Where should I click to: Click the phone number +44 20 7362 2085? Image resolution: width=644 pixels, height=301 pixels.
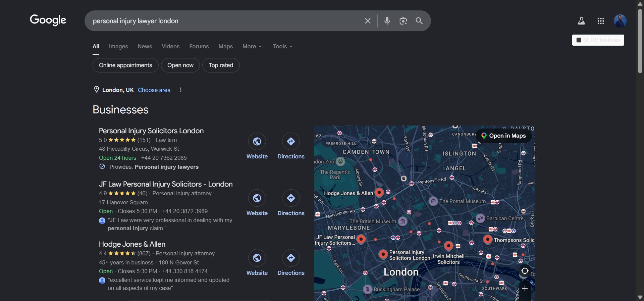[164, 158]
